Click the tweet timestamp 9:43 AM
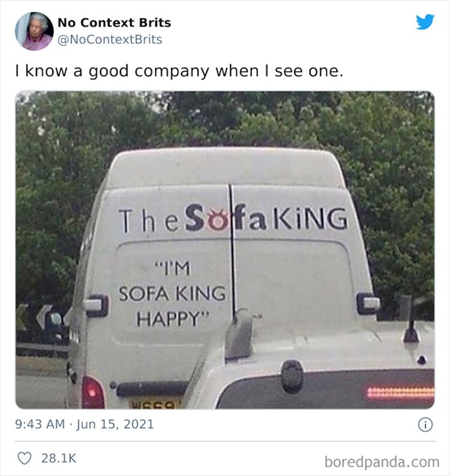 point(40,425)
